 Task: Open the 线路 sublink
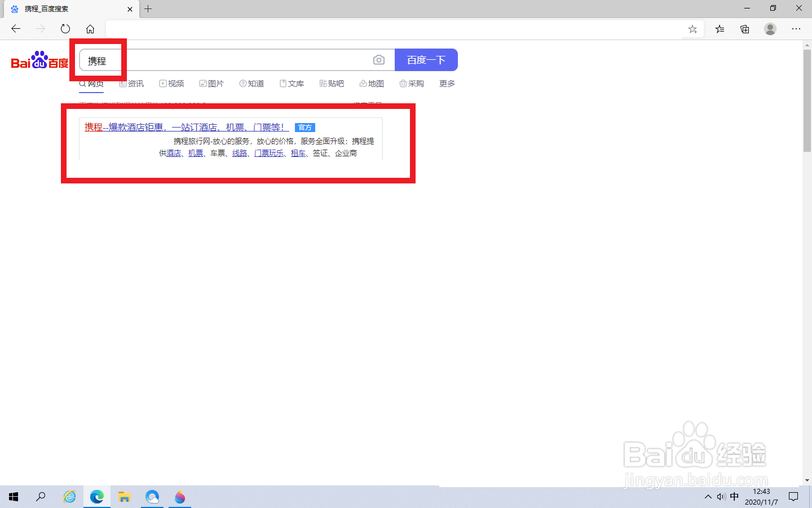(240, 153)
